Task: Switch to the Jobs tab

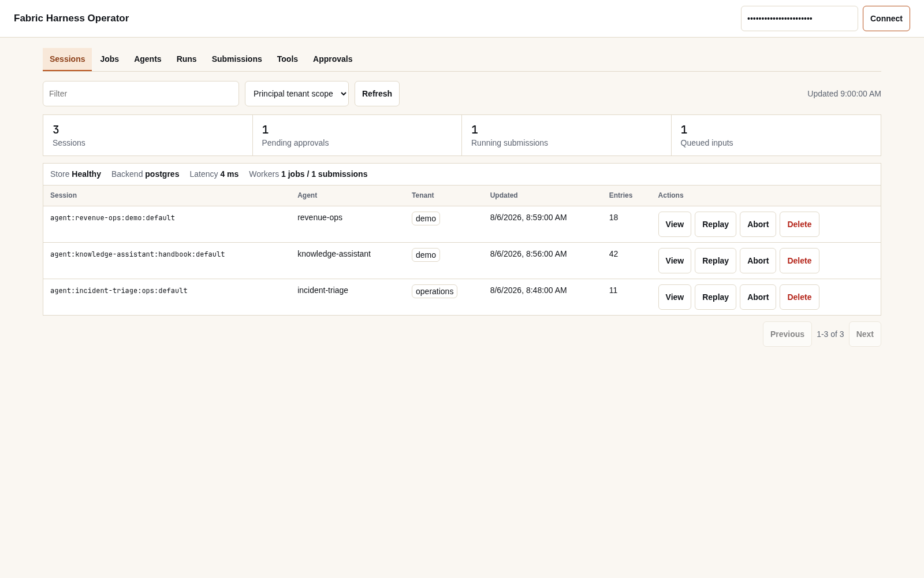Action: click(109, 59)
